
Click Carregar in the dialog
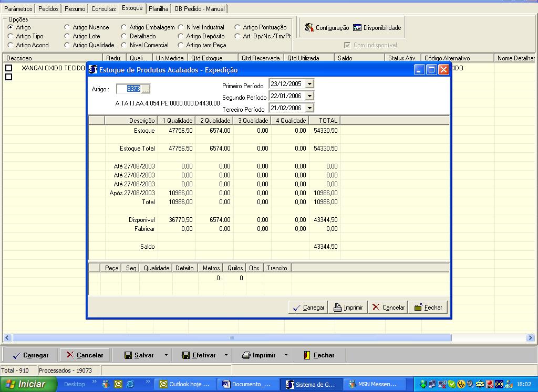(x=308, y=308)
